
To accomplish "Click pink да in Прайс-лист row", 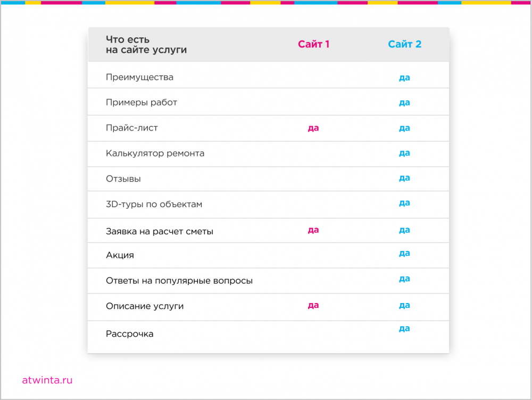I will 313,128.
